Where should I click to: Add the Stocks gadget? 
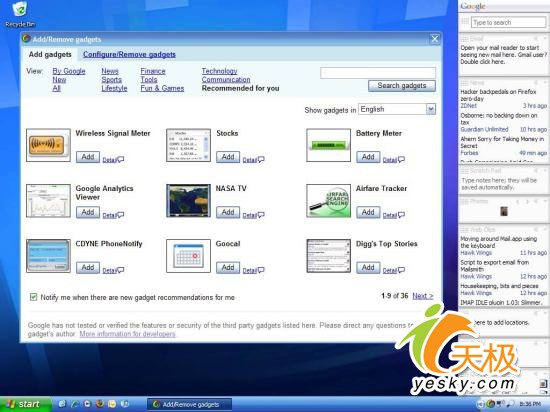(x=228, y=157)
